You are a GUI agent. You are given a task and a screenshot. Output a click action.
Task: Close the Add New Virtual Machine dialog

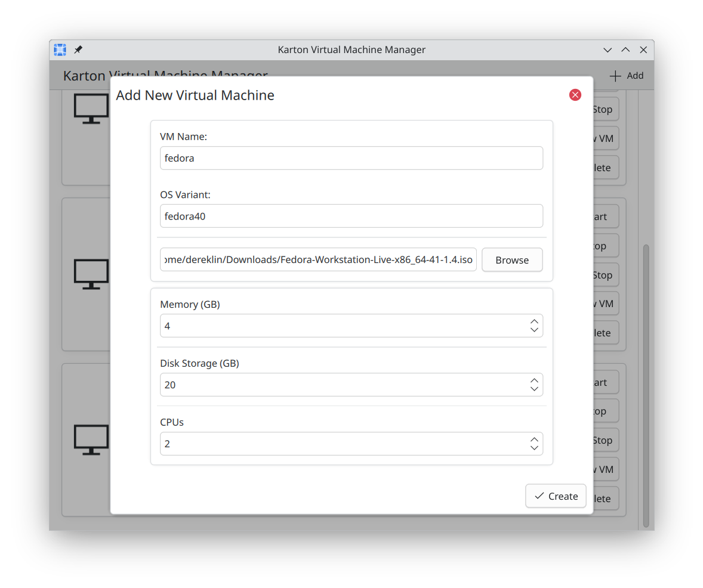[575, 95]
